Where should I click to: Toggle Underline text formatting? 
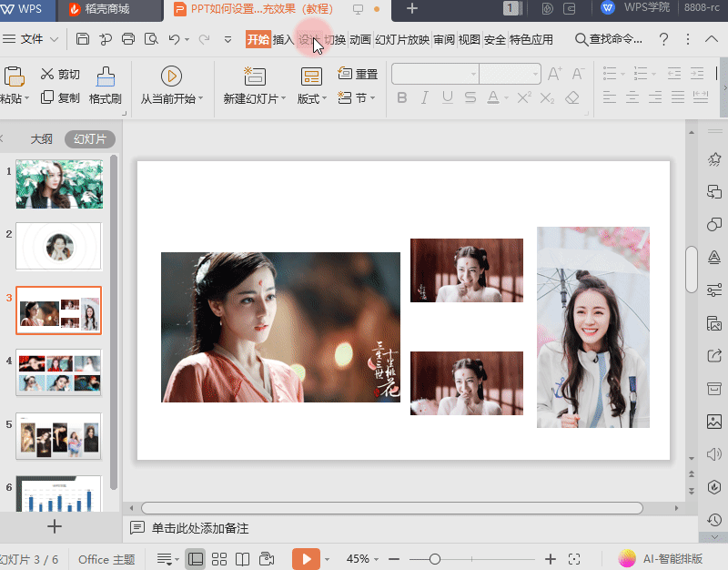pyautogui.click(x=447, y=98)
